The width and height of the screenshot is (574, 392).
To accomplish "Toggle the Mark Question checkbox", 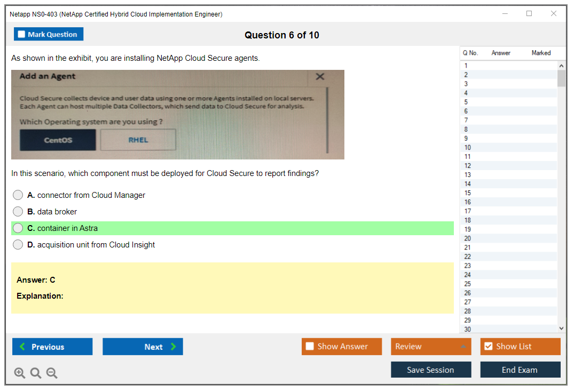I will pos(22,35).
